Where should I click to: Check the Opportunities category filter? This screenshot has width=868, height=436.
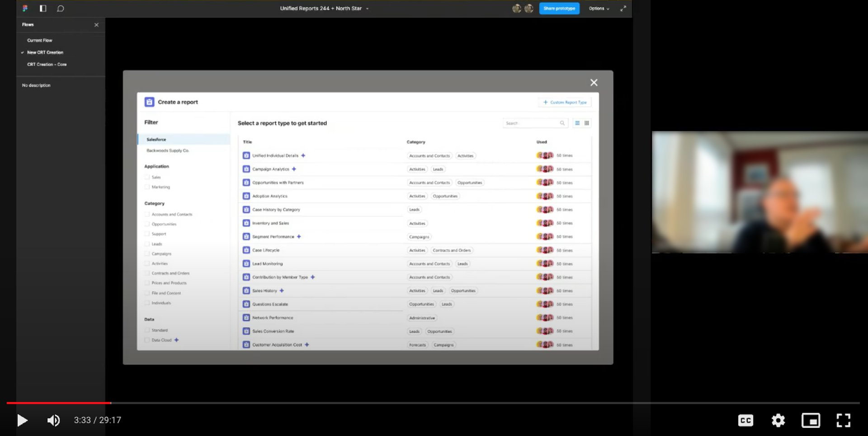147,224
